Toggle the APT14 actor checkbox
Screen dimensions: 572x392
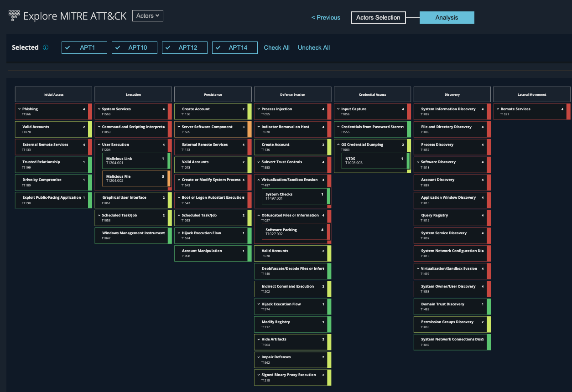235,47
